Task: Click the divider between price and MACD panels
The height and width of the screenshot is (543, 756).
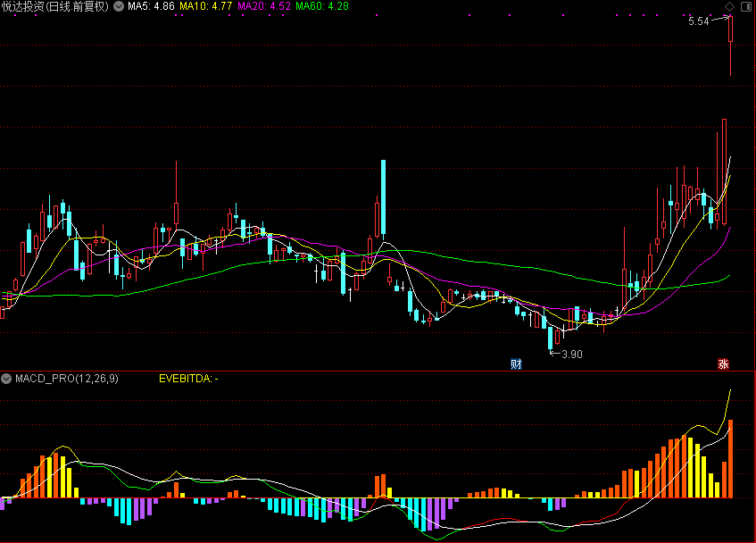Action: click(x=378, y=371)
